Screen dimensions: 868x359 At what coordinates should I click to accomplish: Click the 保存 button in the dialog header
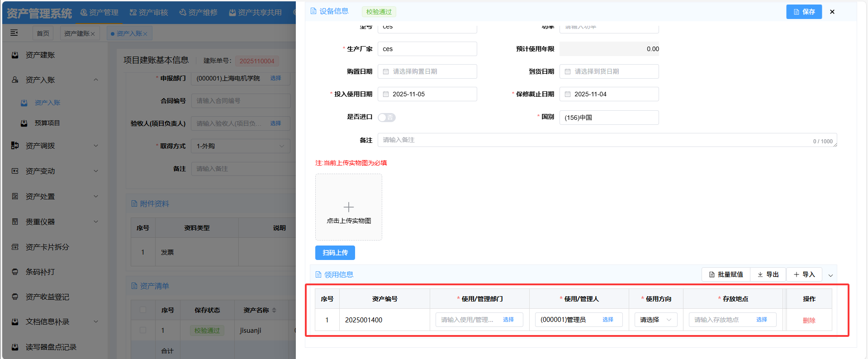(804, 12)
